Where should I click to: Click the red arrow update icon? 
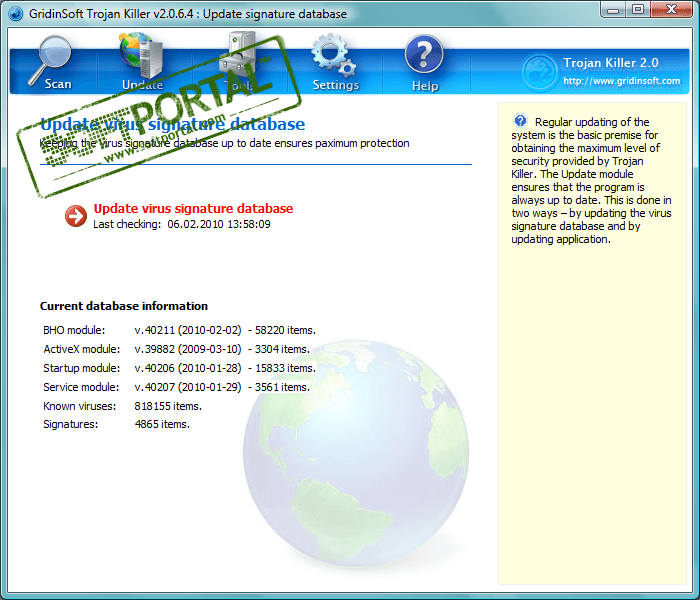[76, 216]
